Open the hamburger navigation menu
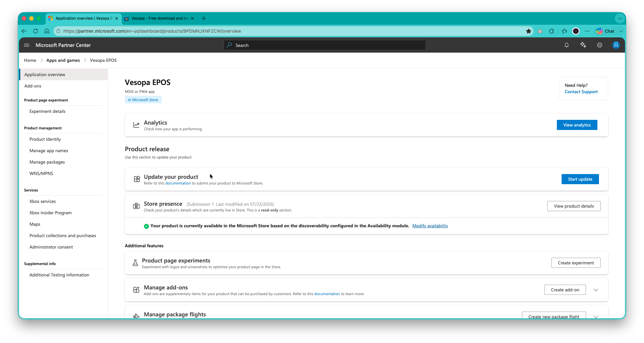This screenshot has height=343, width=644. click(27, 45)
